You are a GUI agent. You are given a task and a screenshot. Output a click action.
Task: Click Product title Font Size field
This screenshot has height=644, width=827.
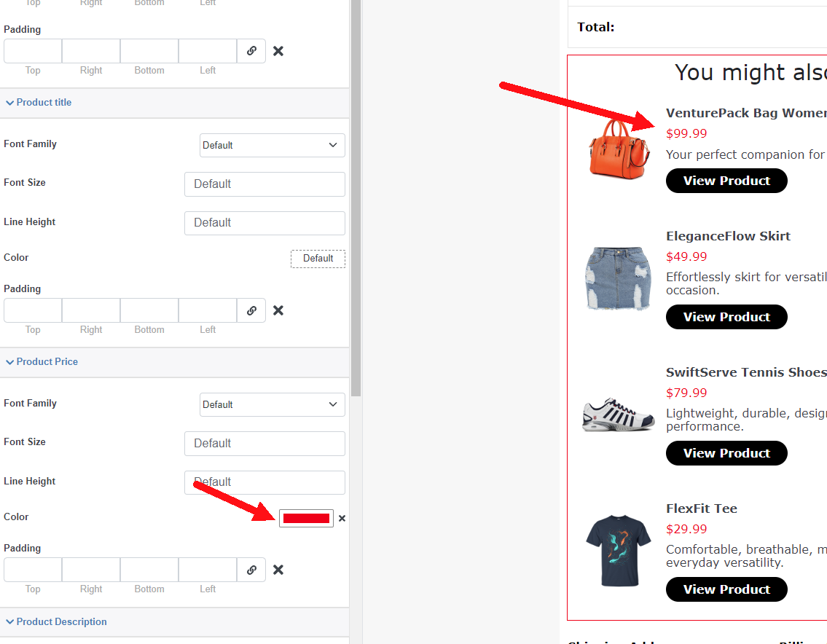264,184
